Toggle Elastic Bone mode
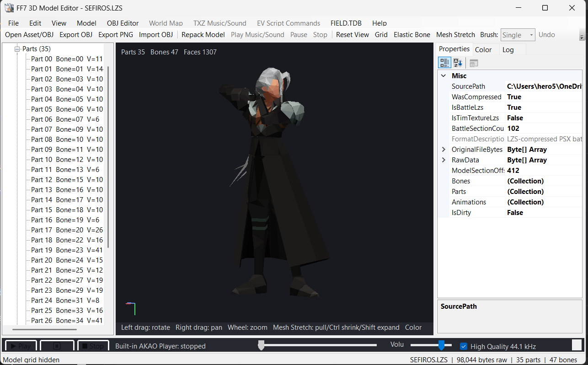The width and height of the screenshot is (588, 365). (x=412, y=35)
